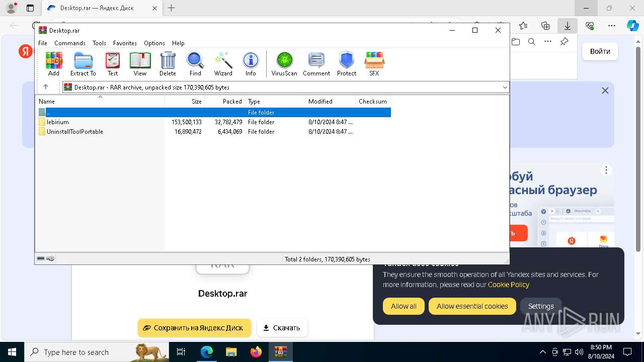Open the Commands menu
Screen dimensions: 644x362
click(70, 43)
